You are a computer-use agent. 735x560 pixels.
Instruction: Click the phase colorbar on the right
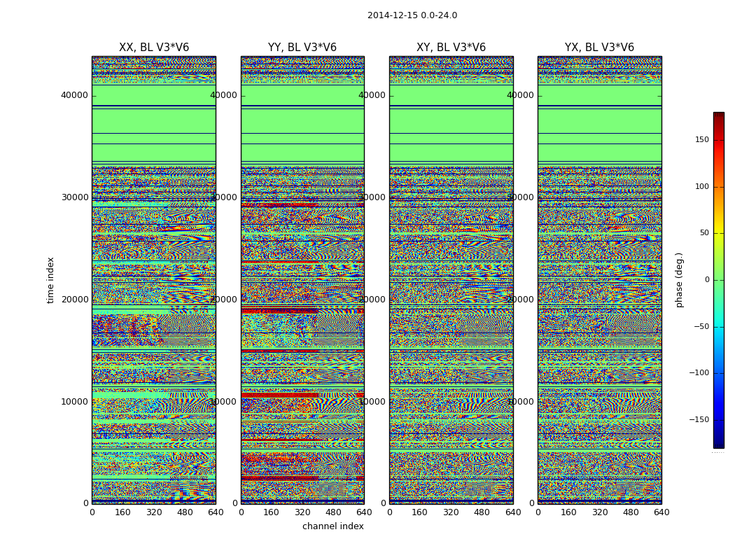pos(719,280)
